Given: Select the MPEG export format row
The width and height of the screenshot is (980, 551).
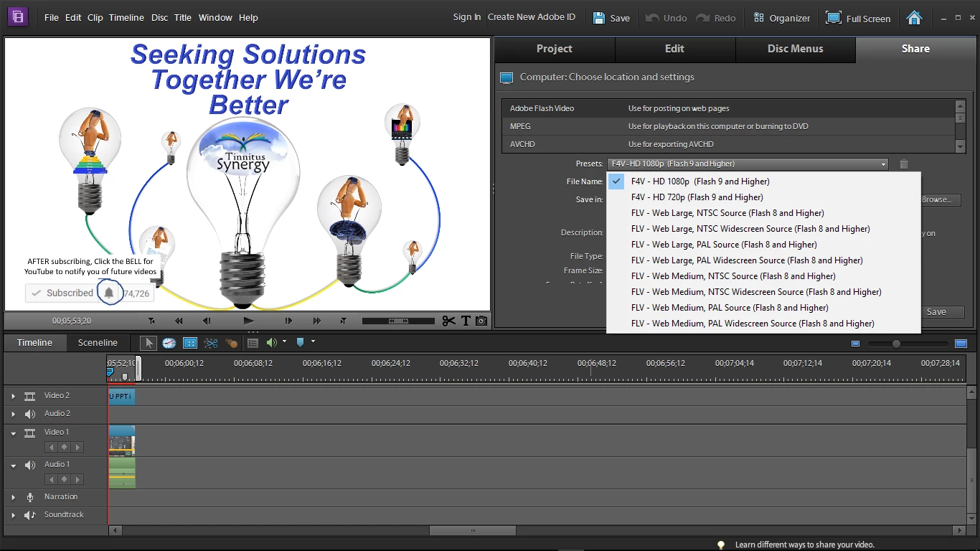Looking at the screenshot, I should pos(728,126).
